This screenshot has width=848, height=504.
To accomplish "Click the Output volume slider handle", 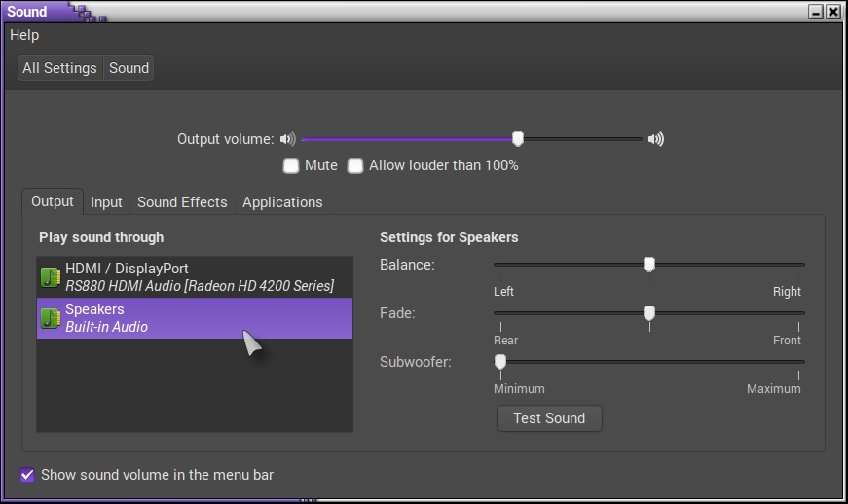I will click(x=518, y=139).
